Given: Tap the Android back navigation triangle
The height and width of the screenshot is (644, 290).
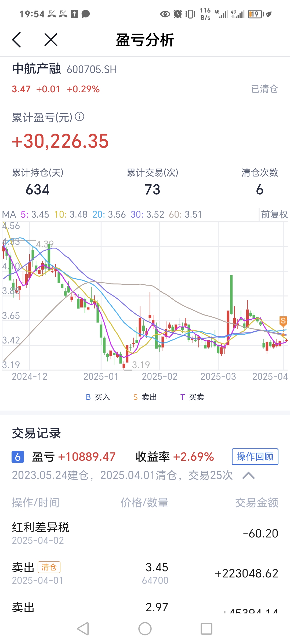Looking at the screenshot, I should click(x=83, y=628).
